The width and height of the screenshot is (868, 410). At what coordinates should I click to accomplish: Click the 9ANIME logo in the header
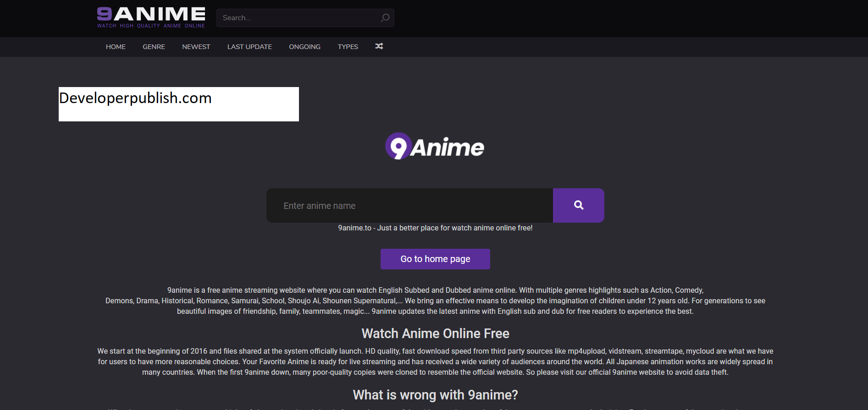point(151,17)
